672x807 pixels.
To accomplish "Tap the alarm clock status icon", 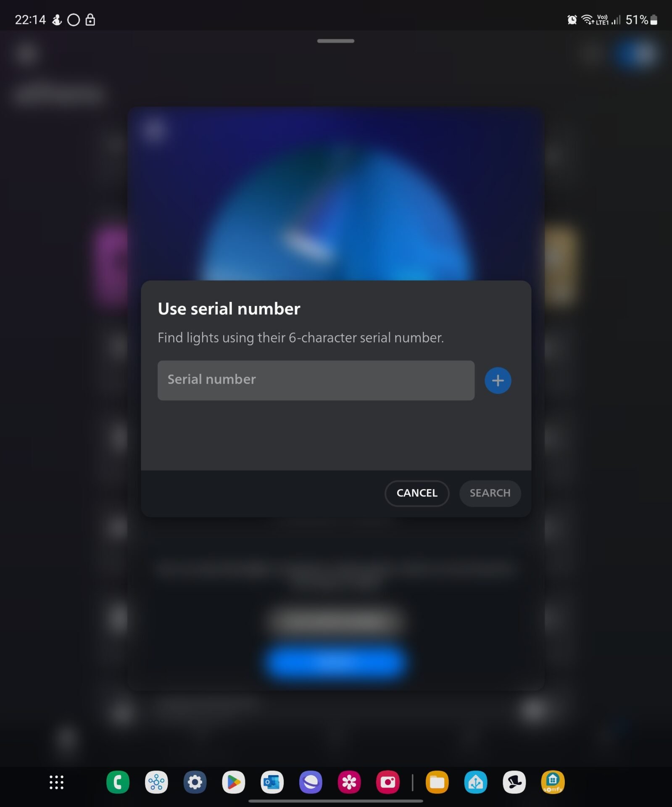I will point(572,20).
